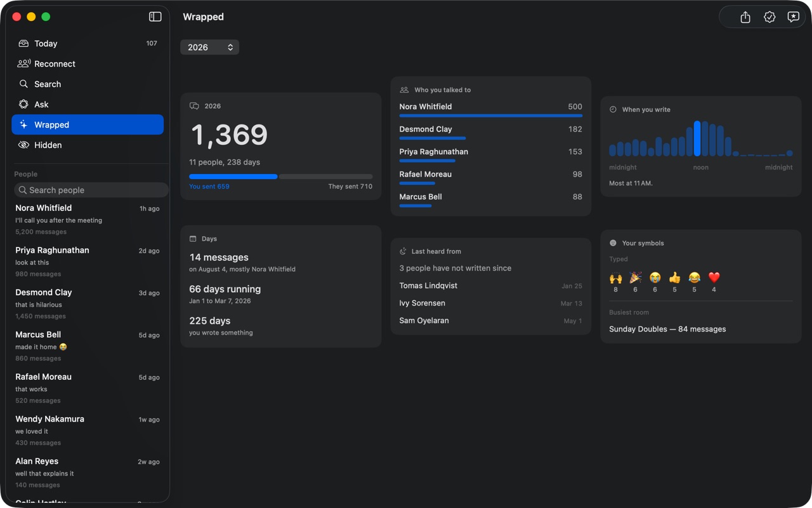Click "Priya Raghunathan" row showing 153
Image resolution: width=812 pixels, height=508 pixels.
click(x=490, y=154)
